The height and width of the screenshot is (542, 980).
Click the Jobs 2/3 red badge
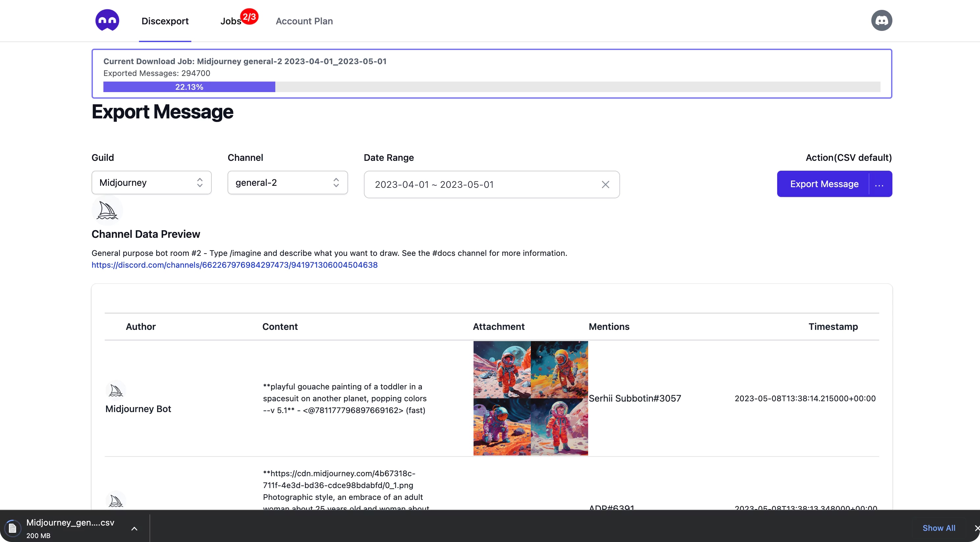pos(249,17)
